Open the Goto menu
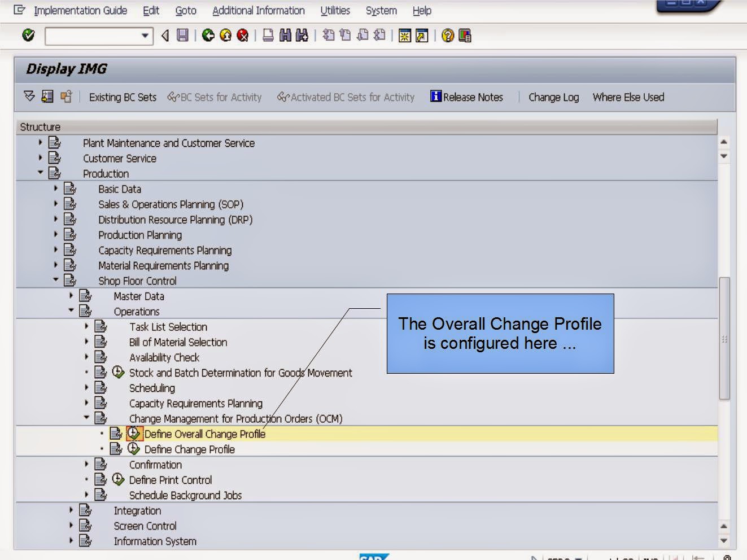The height and width of the screenshot is (560, 747). (x=185, y=10)
